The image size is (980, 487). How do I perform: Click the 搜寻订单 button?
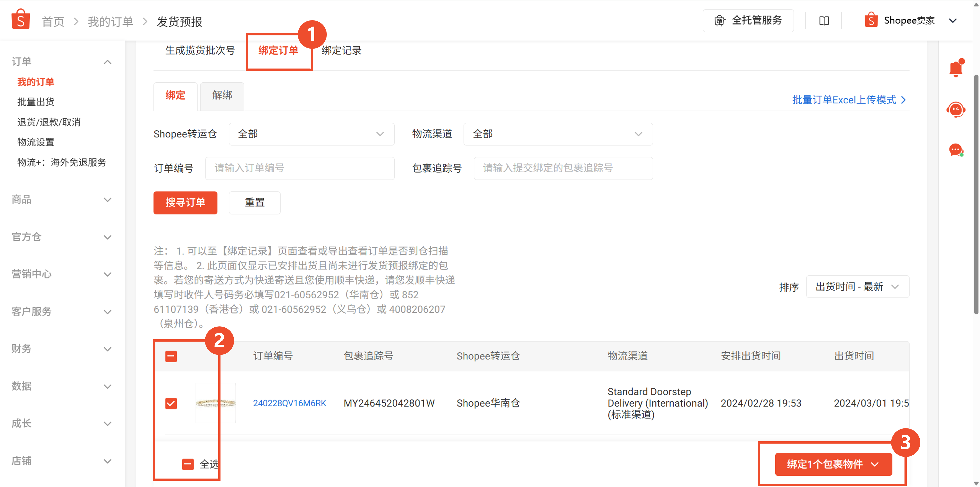(185, 203)
